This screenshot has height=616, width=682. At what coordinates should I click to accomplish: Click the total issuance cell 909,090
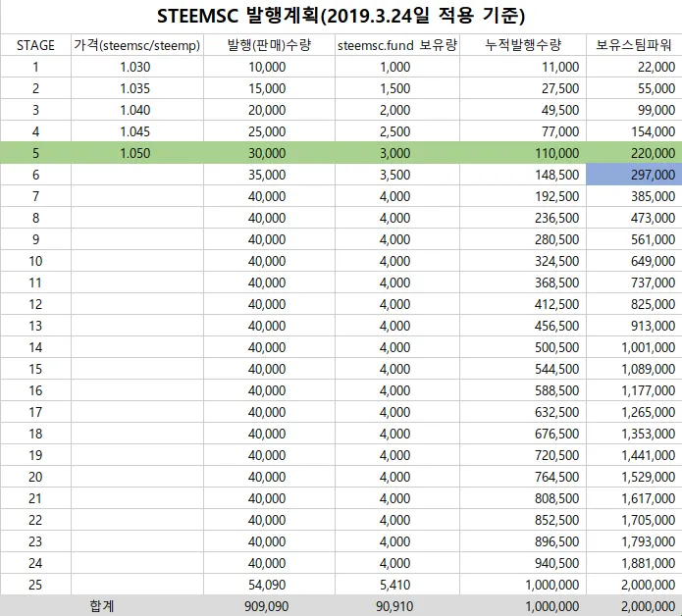click(268, 606)
